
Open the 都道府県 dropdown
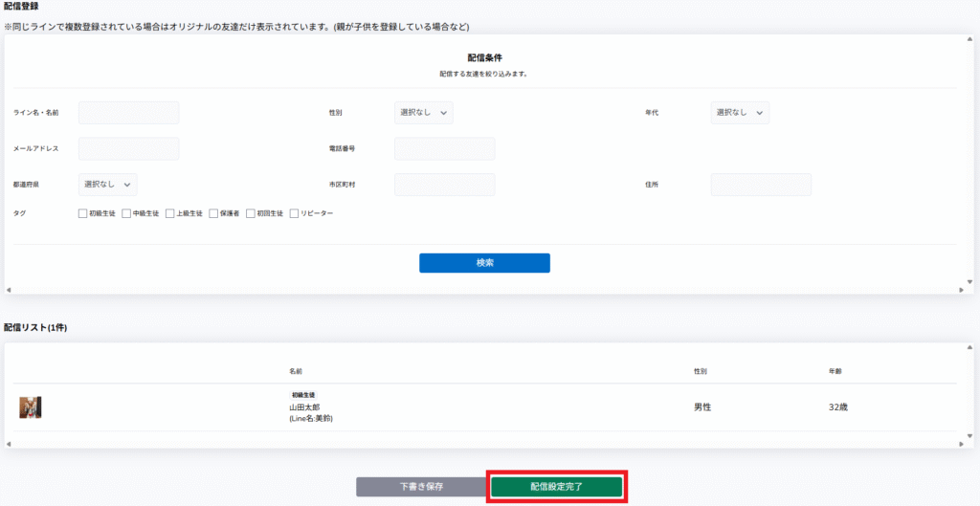(x=108, y=184)
